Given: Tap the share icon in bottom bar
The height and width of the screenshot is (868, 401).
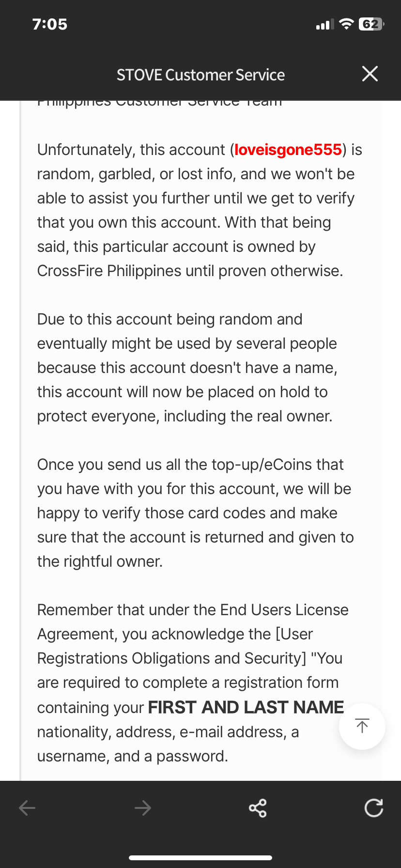Looking at the screenshot, I should (x=258, y=807).
